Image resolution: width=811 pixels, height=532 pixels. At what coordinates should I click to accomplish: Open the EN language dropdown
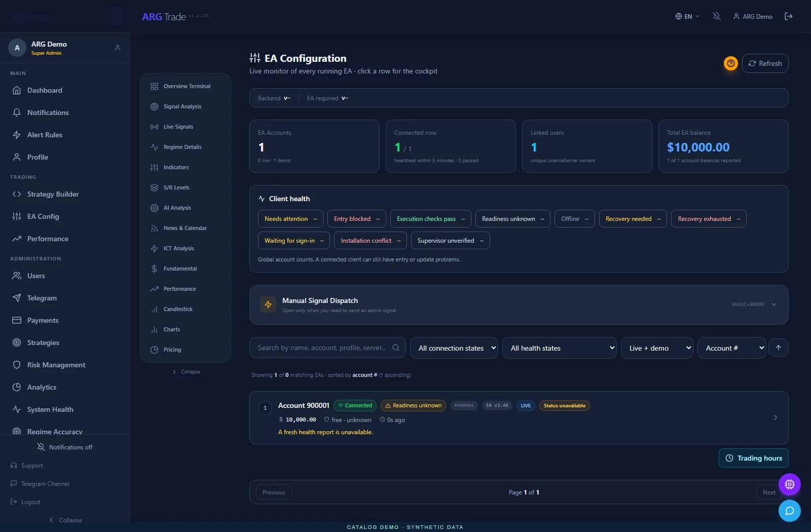pos(687,16)
